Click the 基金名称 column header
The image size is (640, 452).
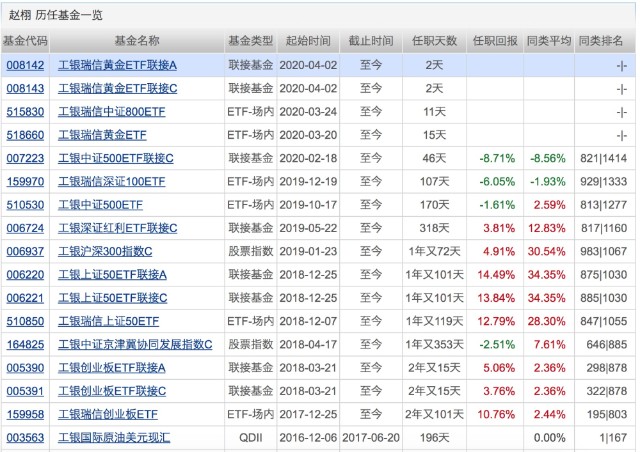(137, 41)
